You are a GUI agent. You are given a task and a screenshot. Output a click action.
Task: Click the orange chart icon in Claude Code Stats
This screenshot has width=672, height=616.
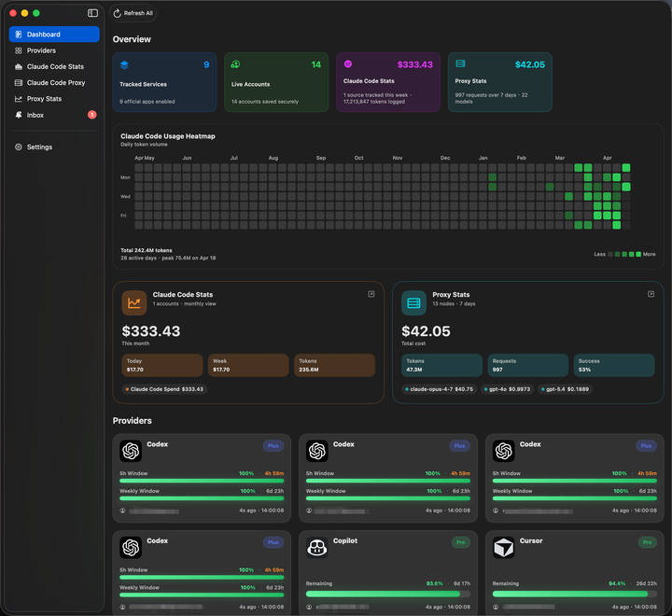pos(134,303)
